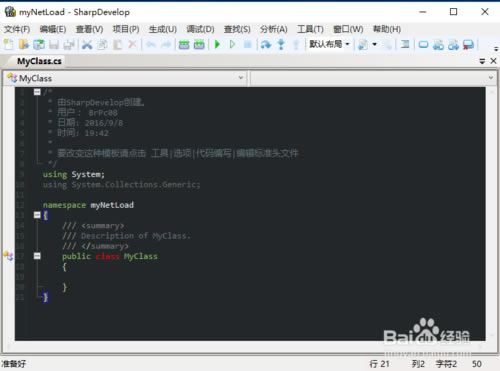Click the blue rounded-rectangle toolbar icon
The height and width of the screenshot is (371, 500).
coord(423,44)
